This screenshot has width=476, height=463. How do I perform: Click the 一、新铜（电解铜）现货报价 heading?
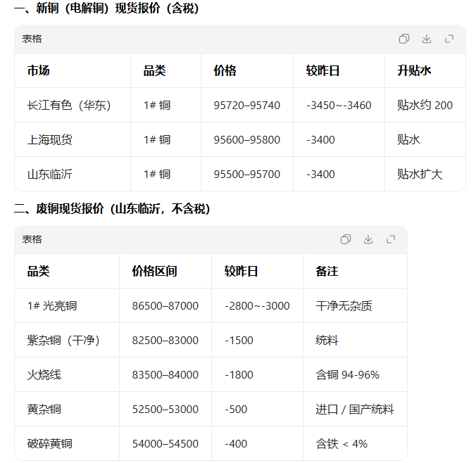106,9
